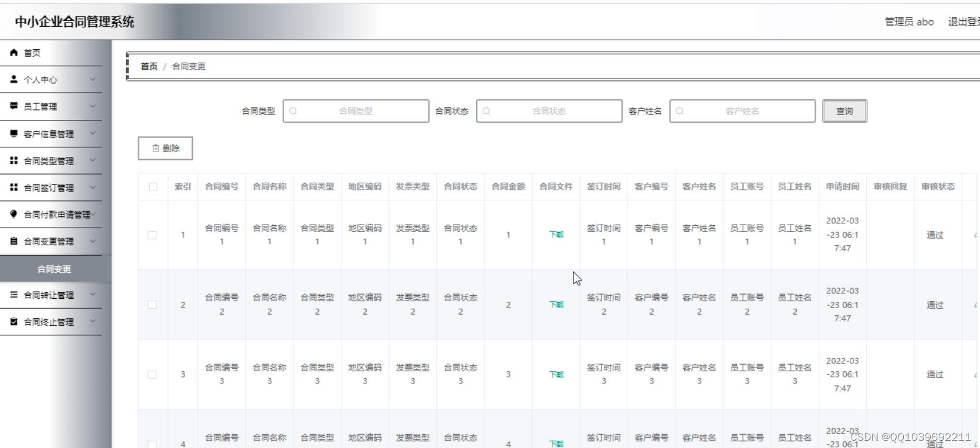Click 通过 status in row 1
The width and height of the screenshot is (980, 448).
pos(935,235)
